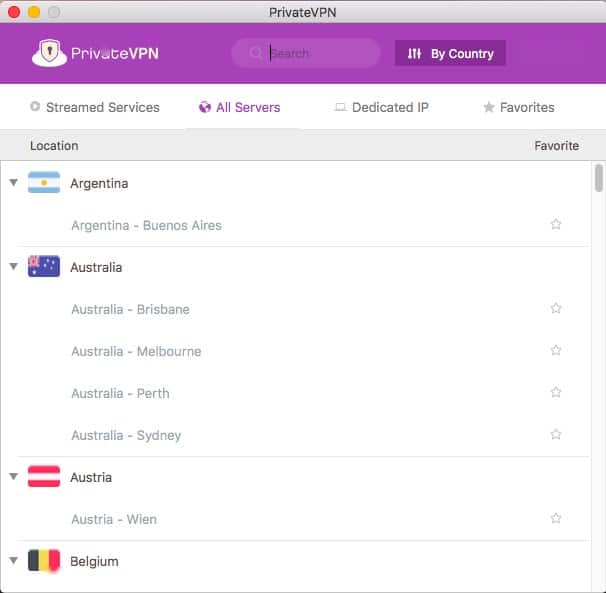Click the server list vertical scrollbar
The image size is (606, 593).
598,179
